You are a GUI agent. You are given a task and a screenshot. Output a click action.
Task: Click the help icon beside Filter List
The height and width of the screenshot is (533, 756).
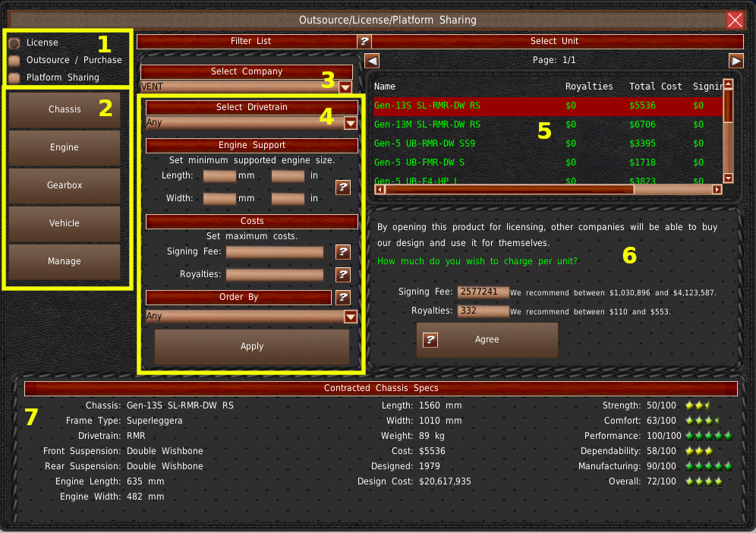tap(364, 41)
